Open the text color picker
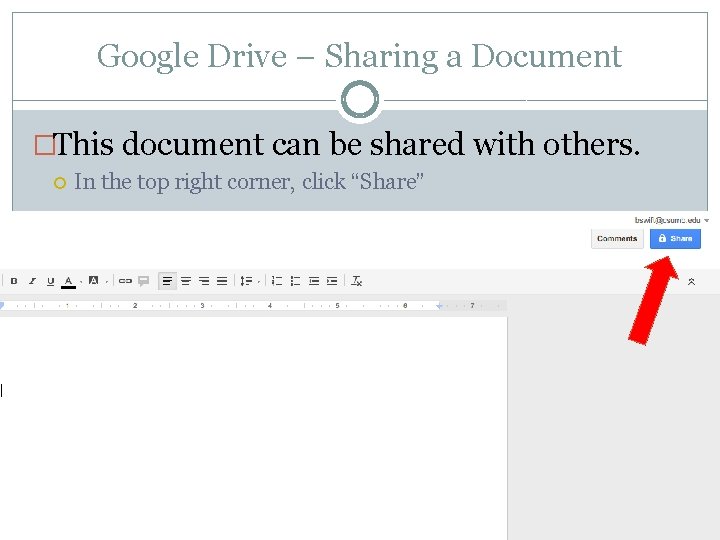 click(68, 281)
